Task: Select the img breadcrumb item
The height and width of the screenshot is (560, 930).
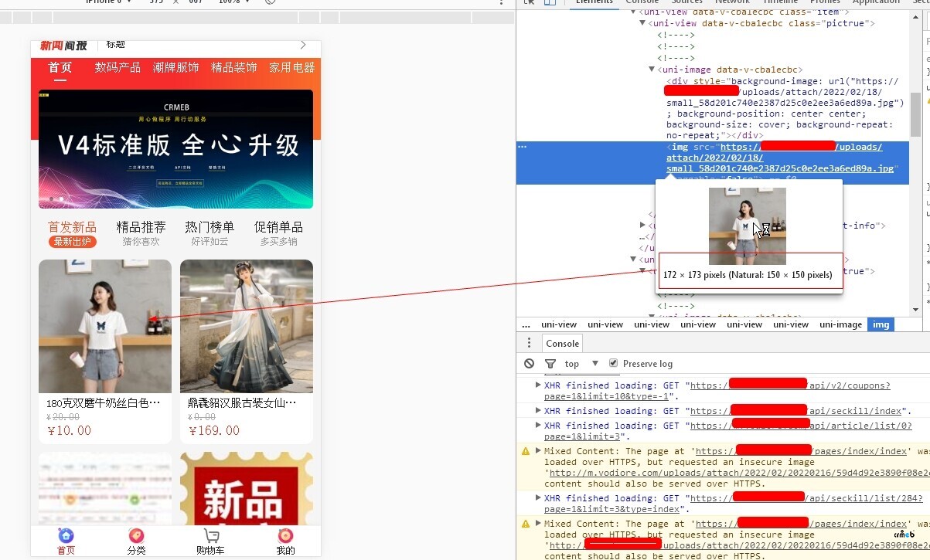Action: click(x=881, y=324)
